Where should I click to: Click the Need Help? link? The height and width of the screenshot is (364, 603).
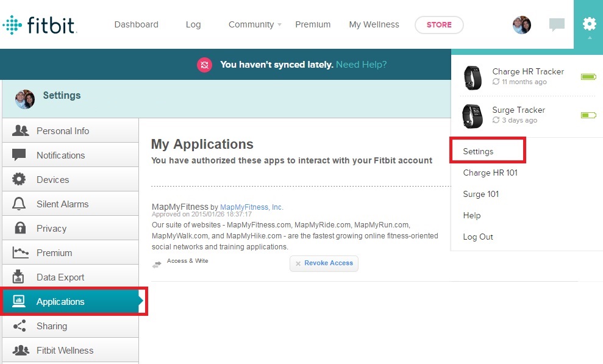pos(361,65)
